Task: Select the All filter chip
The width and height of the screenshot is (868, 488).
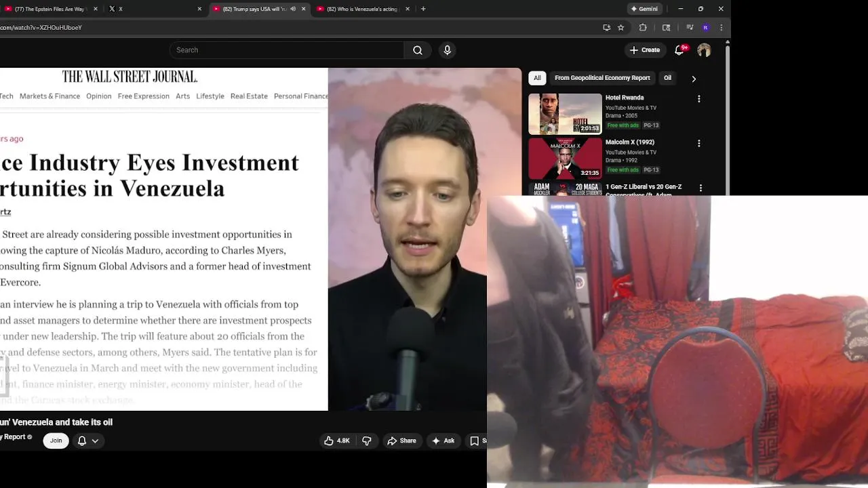Action: click(x=537, y=78)
